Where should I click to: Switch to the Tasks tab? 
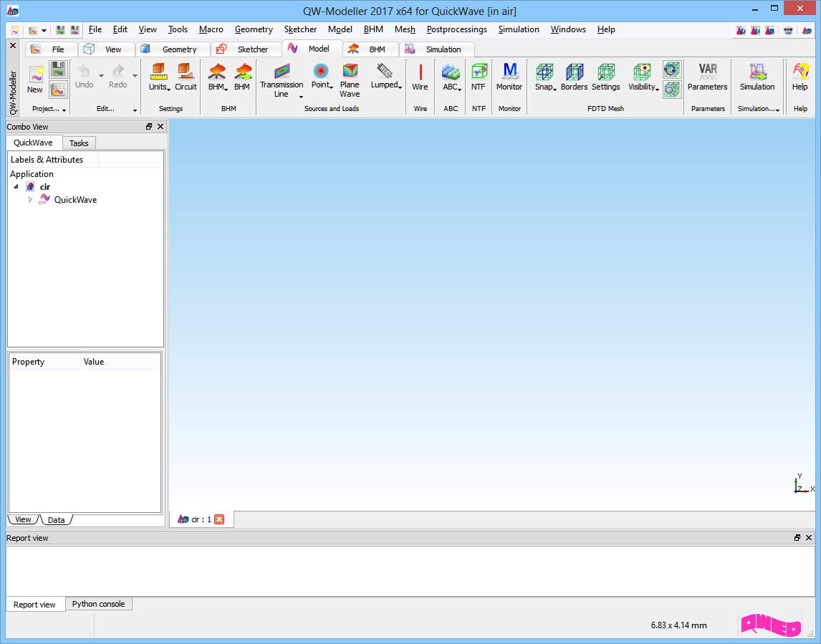[79, 143]
